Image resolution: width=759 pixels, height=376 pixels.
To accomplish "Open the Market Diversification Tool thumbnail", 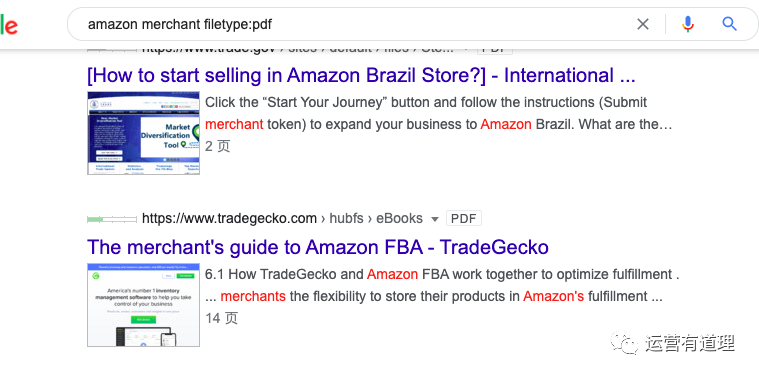I will click(x=143, y=133).
